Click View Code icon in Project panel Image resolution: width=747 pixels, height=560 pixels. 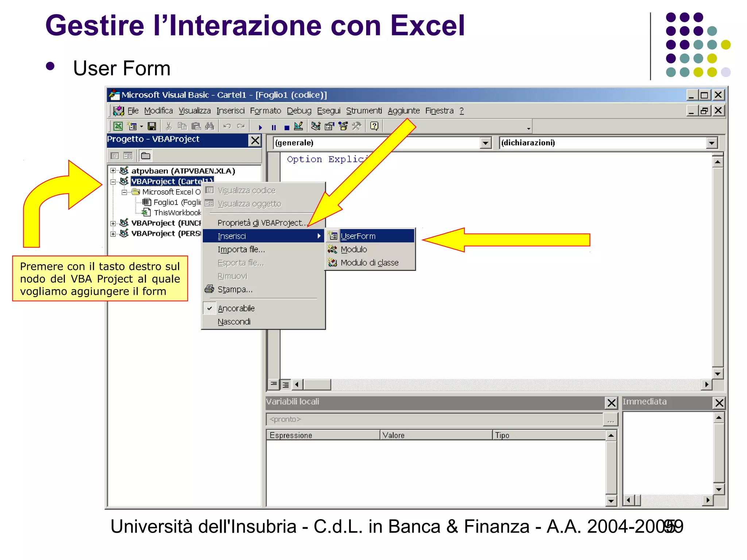[x=115, y=156]
